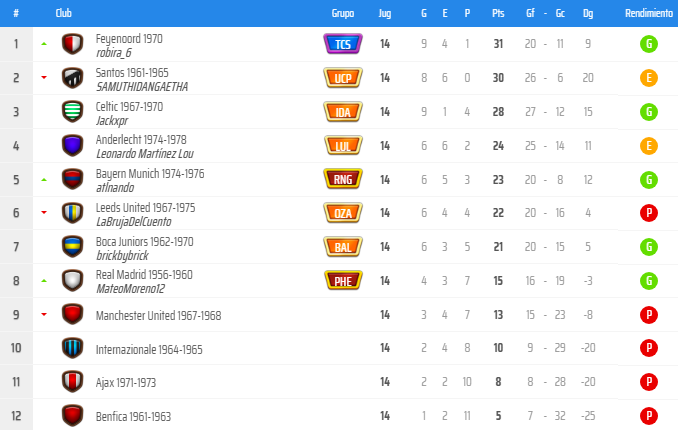Image resolution: width=678 pixels, height=430 pixels.
Task: Click the PHE group badge for Real Madrid
Action: tap(343, 281)
